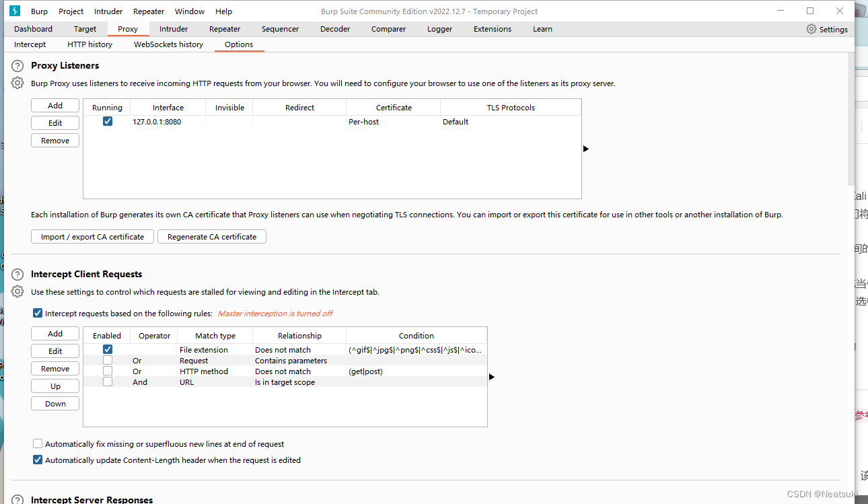Open the Intruder menu in menu bar

(108, 11)
